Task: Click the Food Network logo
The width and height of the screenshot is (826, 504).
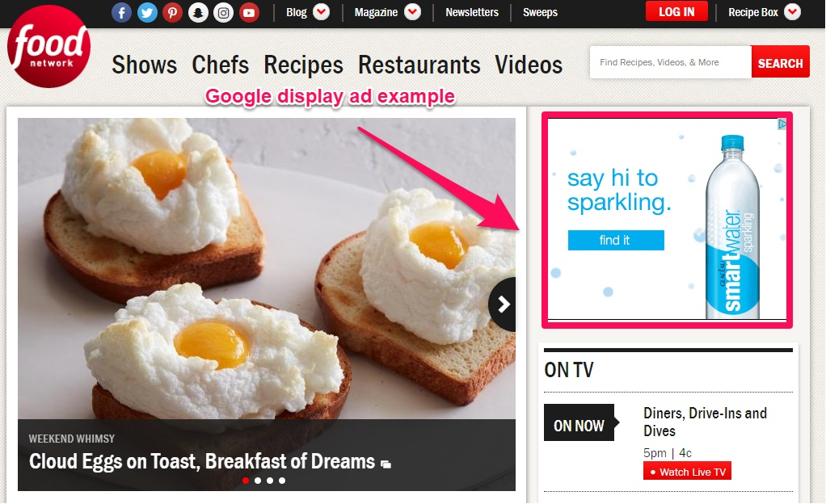Action: click(49, 46)
